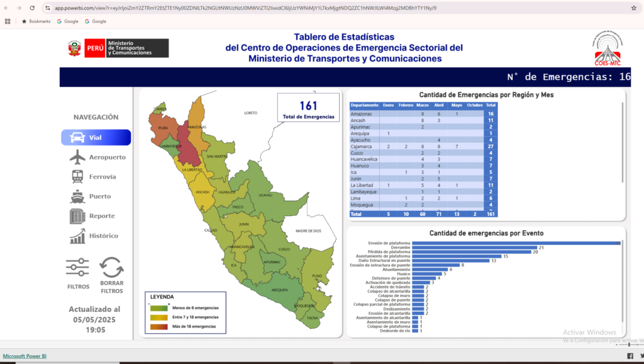Image resolution: width=644 pixels, height=364 pixels.
Task: Click the green 'Menos de 6 emergencias' legend swatch
Action: point(159,308)
